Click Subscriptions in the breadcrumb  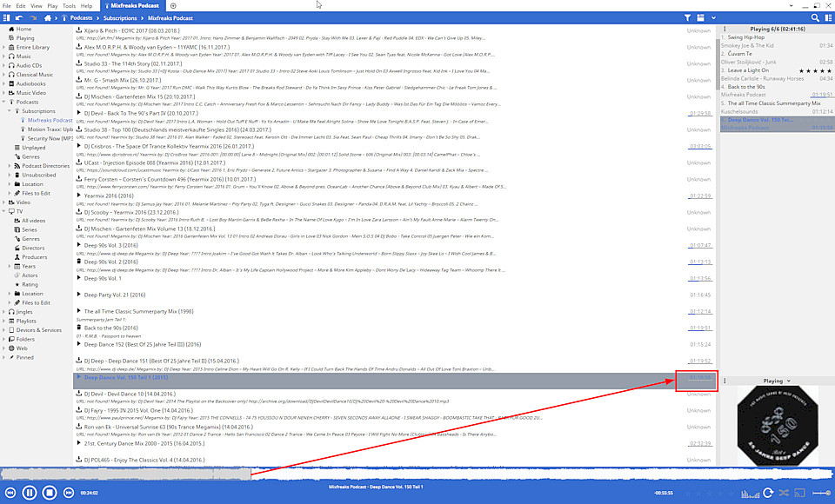pyautogui.click(x=120, y=17)
